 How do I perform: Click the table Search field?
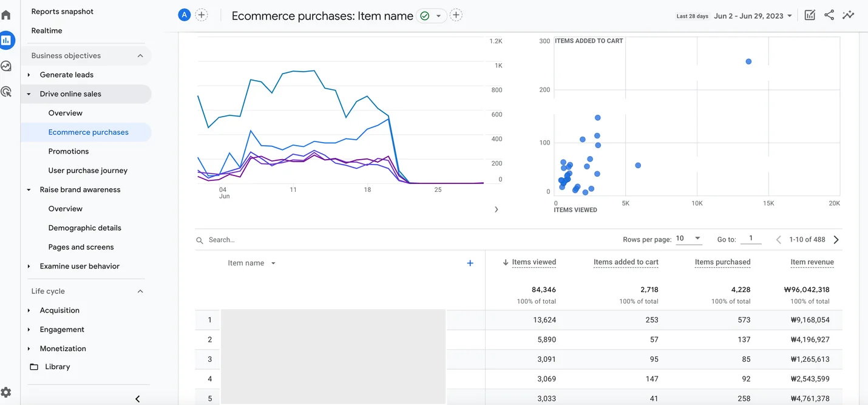[303, 240]
